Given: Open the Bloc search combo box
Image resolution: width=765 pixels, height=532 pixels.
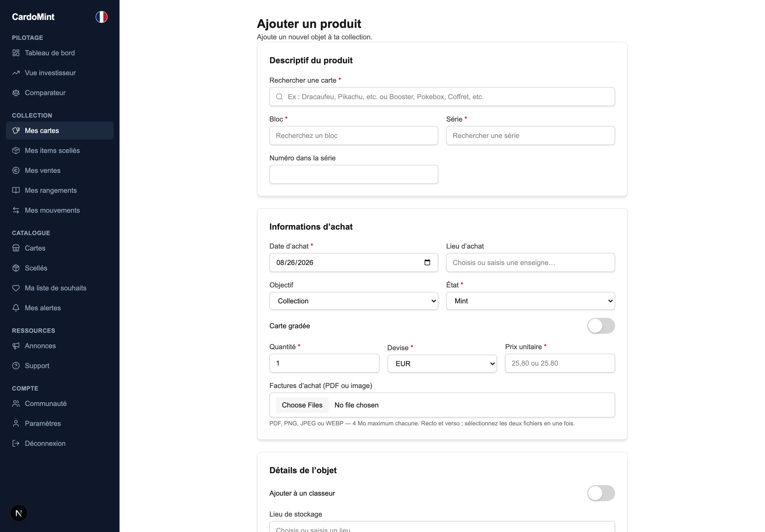Looking at the screenshot, I should coord(354,136).
